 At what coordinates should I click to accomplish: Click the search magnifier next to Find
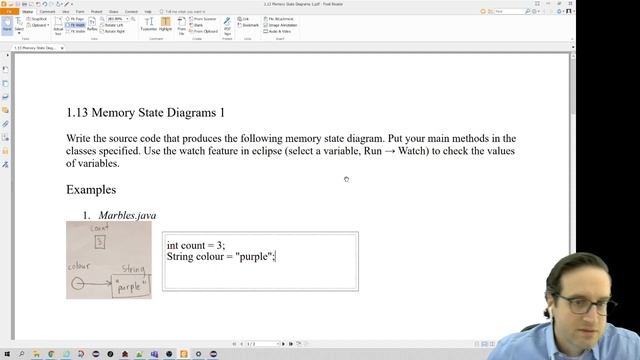tap(528, 11)
